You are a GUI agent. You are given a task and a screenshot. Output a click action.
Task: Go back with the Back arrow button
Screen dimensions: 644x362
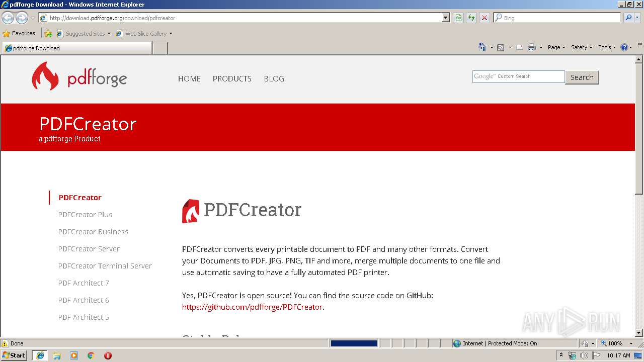click(x=8, y=18)
